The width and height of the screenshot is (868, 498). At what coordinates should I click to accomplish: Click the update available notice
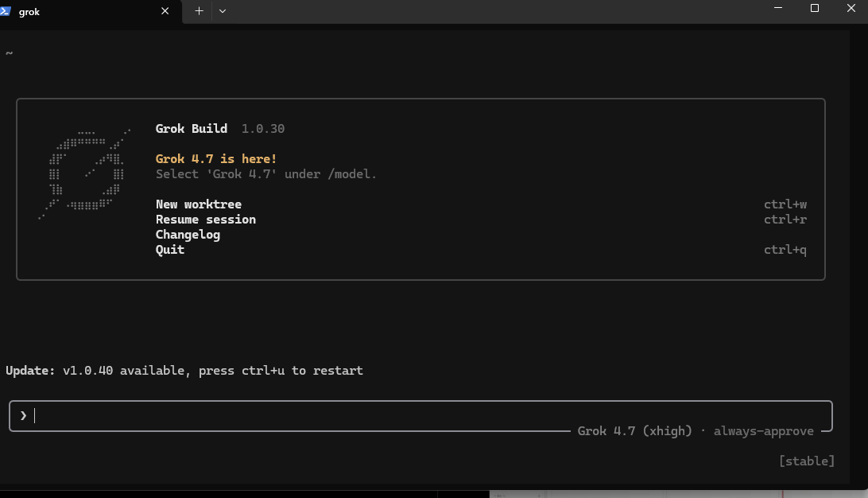(x=184, y=371)
